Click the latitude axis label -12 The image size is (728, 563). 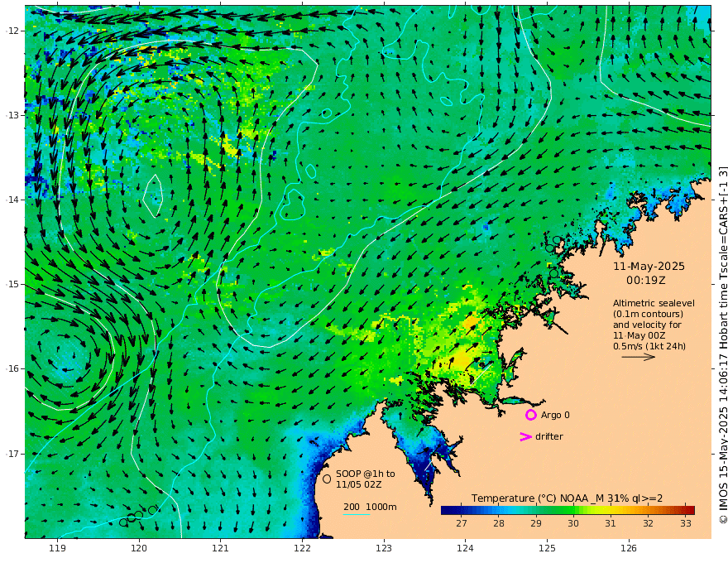pos(12,31)
